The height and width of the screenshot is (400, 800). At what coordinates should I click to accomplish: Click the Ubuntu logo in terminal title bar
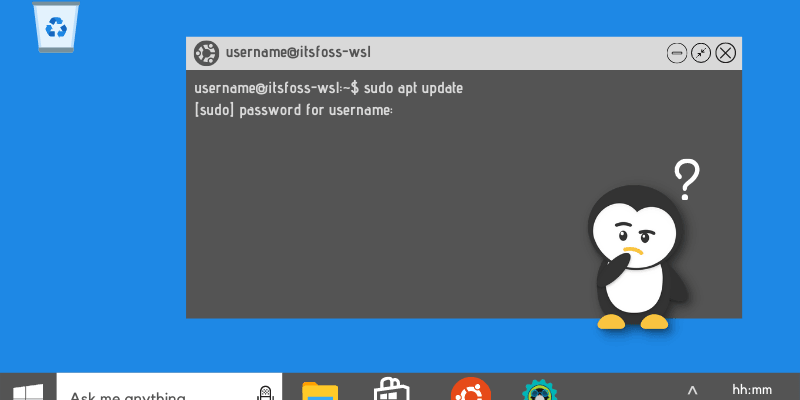206,53
